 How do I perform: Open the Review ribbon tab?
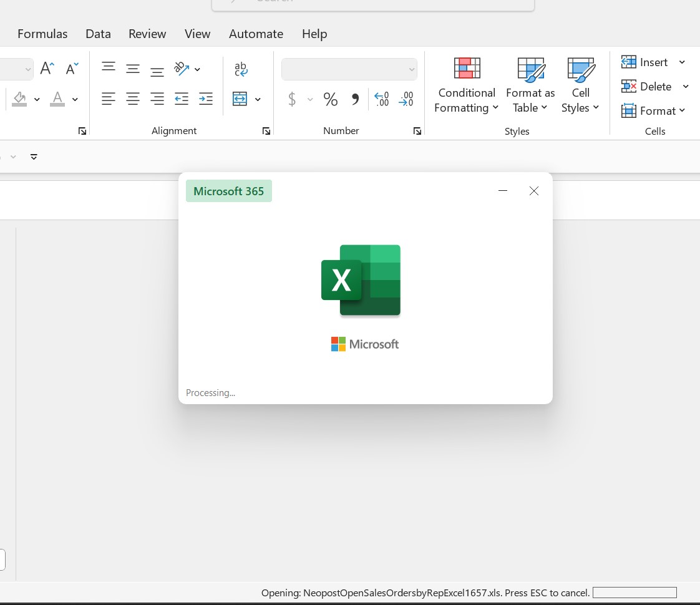click(147, 34)
